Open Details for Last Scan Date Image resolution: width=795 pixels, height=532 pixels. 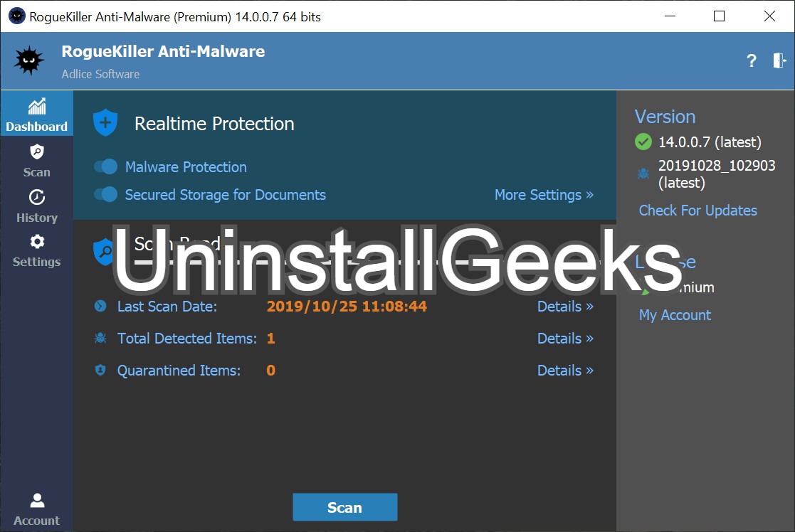565,306
